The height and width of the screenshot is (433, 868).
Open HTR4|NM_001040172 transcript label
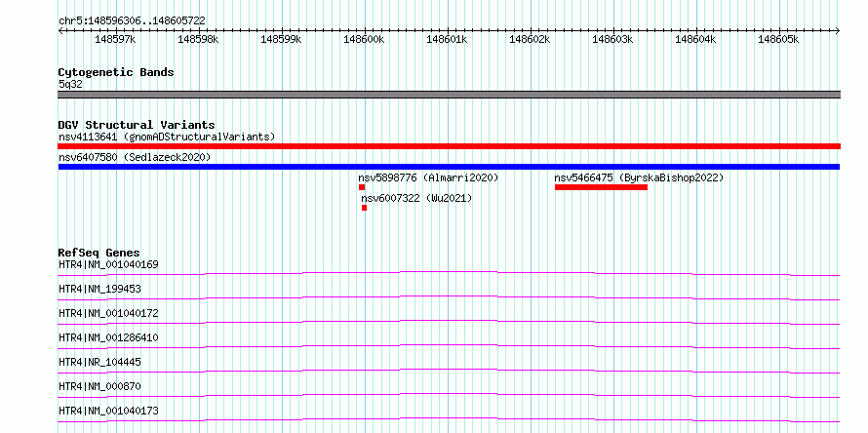click(x=108, y=313)
